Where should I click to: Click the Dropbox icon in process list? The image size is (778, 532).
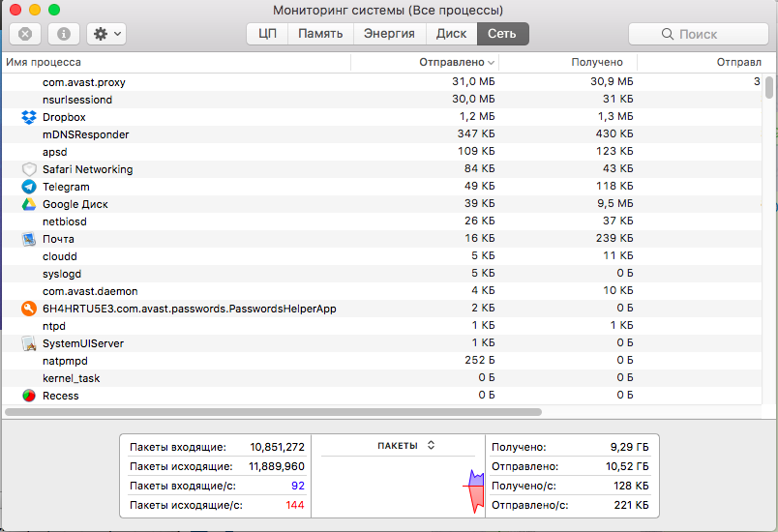pos(28,117)
